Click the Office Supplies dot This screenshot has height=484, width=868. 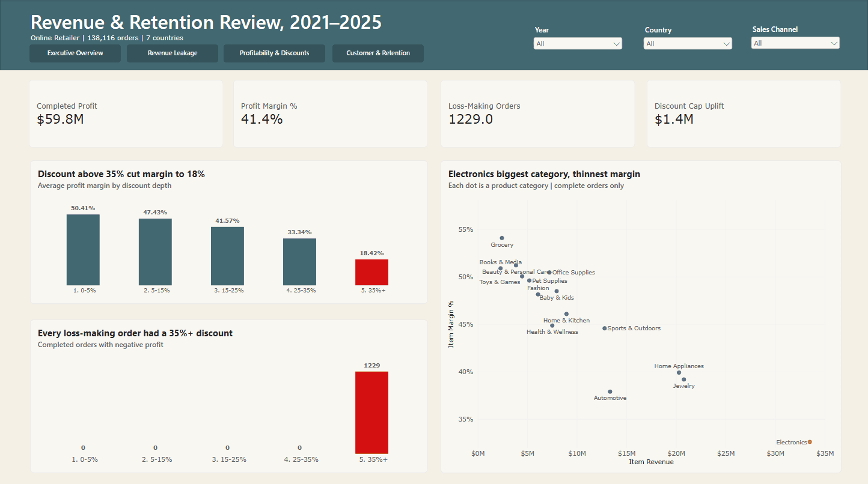[x=549, y=273]
